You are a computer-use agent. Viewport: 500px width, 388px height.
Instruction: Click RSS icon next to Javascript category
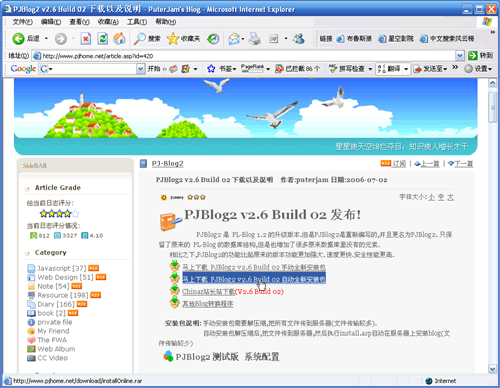point(94,268)
